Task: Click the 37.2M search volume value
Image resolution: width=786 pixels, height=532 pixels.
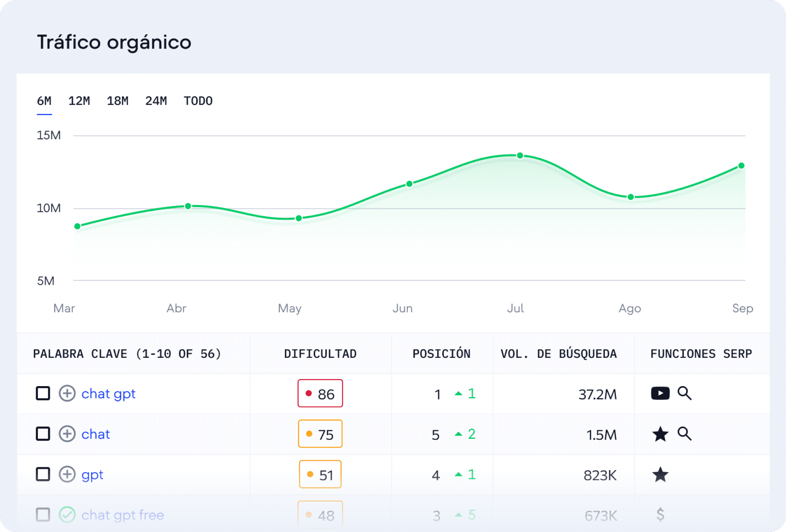Action: (598, 394)
